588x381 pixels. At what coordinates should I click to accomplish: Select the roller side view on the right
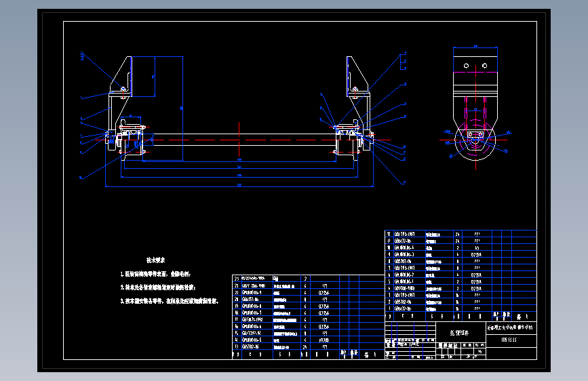click(475, 108)
